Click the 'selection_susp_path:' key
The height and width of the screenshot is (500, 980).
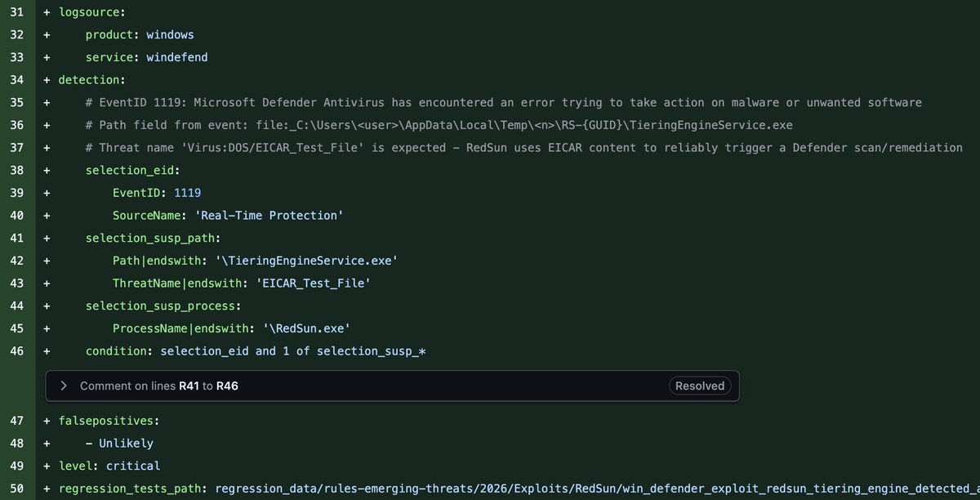pyautogui.click(x=153, y=238)
